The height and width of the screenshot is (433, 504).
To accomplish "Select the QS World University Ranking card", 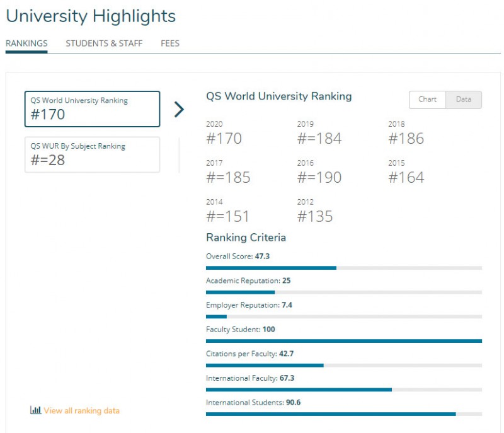I will (92, 109).
